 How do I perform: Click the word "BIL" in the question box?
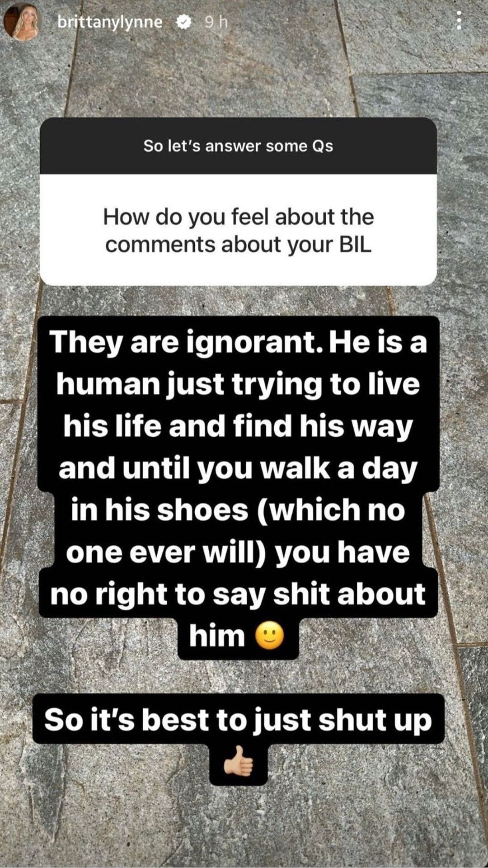[355, 245]
